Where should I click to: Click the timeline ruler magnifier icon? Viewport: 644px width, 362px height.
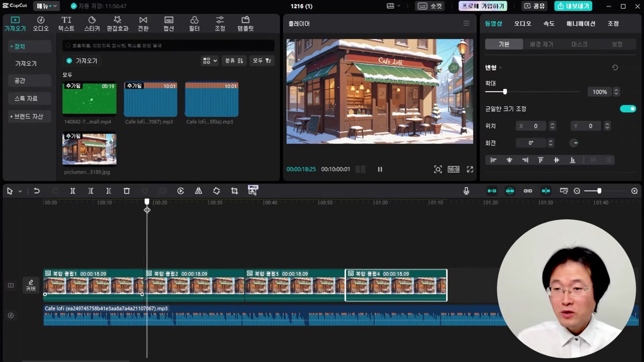pos(564,191)
